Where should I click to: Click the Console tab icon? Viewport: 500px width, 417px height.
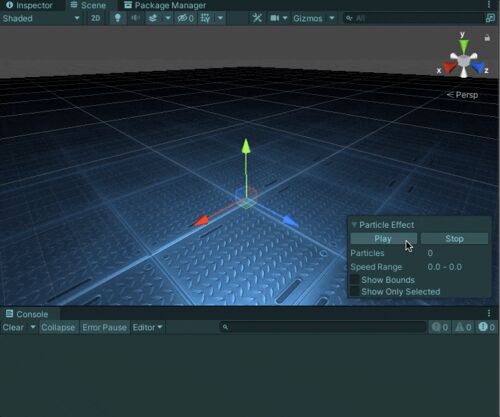pyautogui.click(x=9, y=314)
